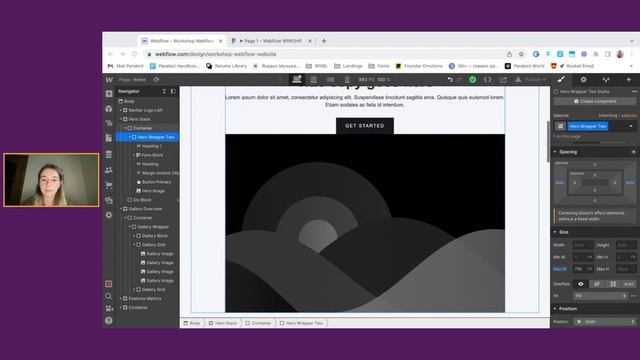Set overflow to scroll option

coord(613,284)
